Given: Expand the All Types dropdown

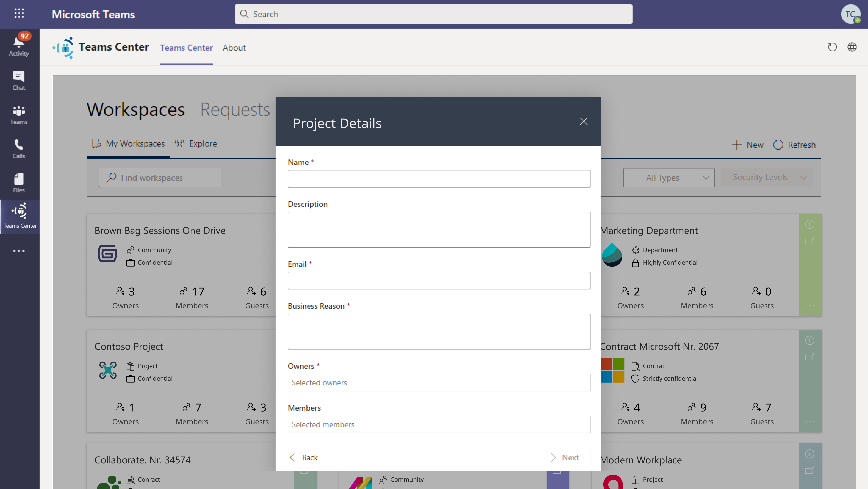Looking at the screenshot, I should click(x=669, y=178).
